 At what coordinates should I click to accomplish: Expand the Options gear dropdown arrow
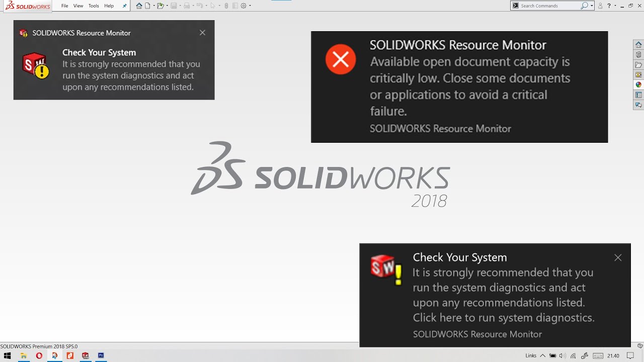click(250, 6)
